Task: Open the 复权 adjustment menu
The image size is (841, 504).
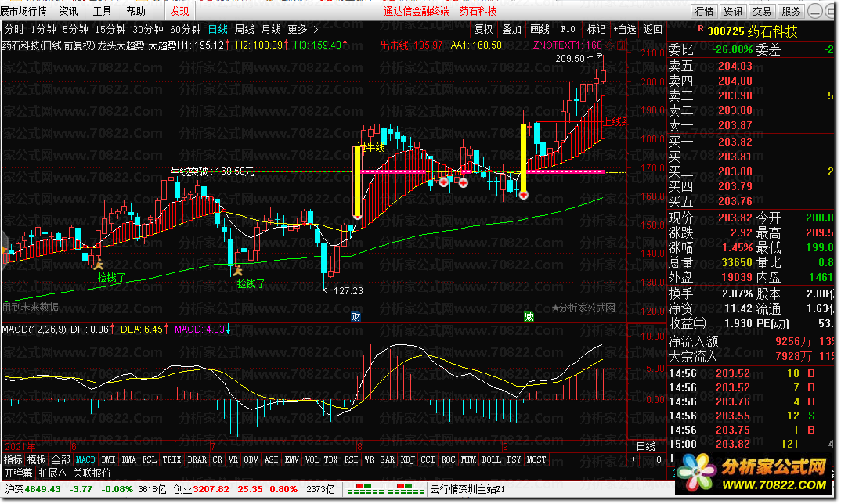Action: 483,30
